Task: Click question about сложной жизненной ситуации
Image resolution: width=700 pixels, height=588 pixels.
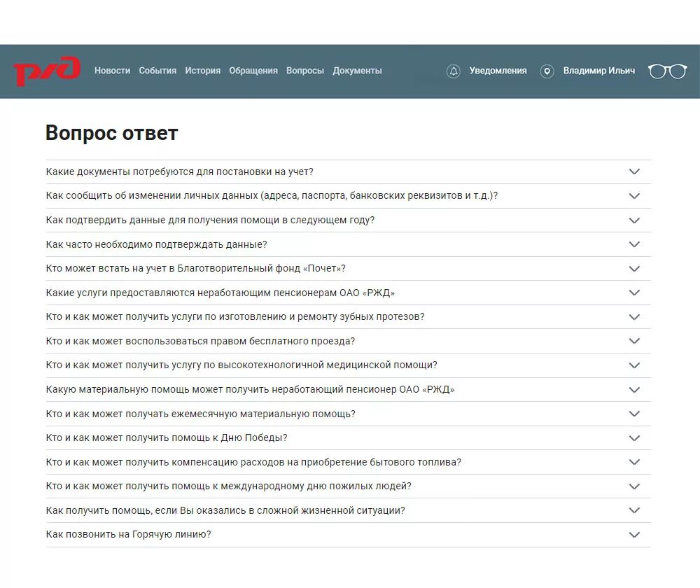Action: (x=225, y=510)
